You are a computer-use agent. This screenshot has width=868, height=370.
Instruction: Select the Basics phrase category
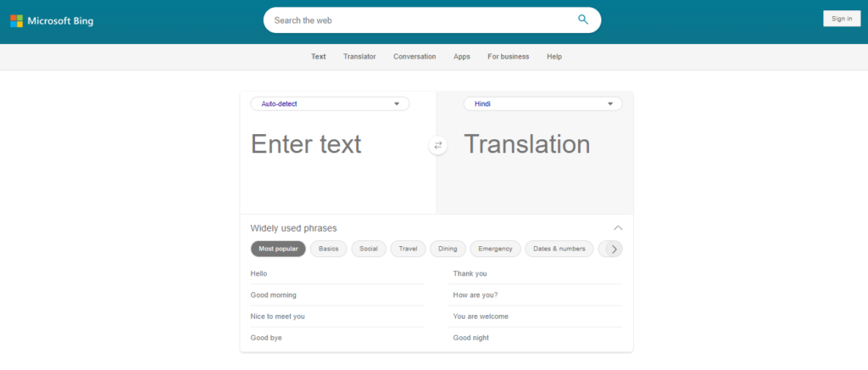click(328, 249)
